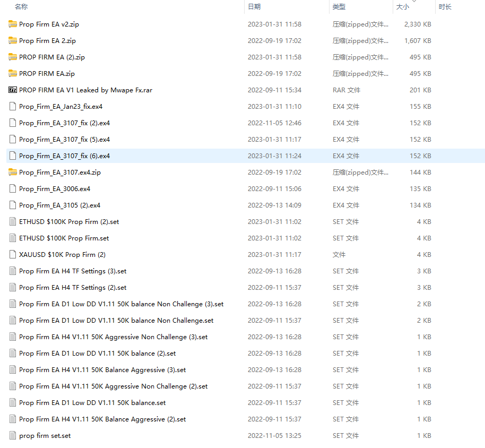This screenshot has height=448, width=485.
Task: Select file name prop firm set.set
Action: click(45, 435)
